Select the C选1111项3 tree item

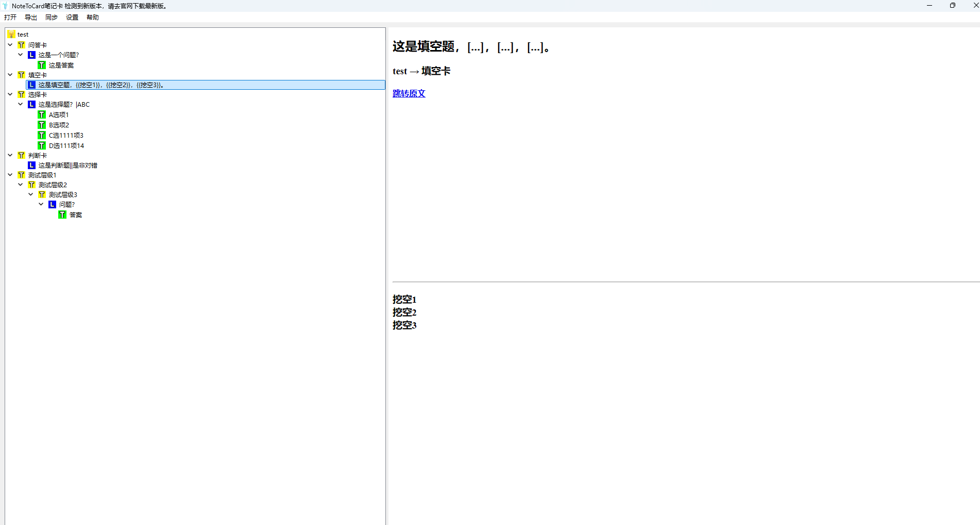[66, 135]
